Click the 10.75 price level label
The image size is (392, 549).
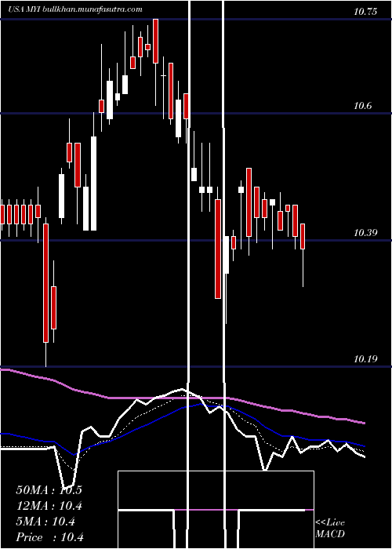(365, 12)
